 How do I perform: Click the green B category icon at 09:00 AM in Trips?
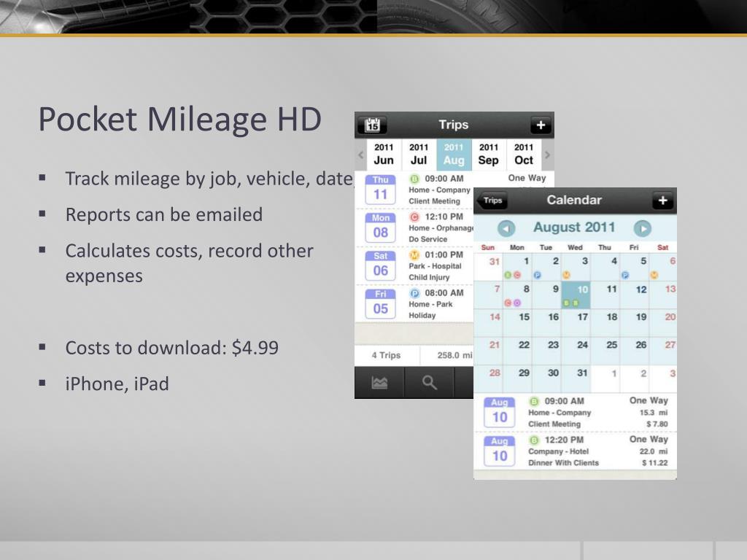point(414,179)
